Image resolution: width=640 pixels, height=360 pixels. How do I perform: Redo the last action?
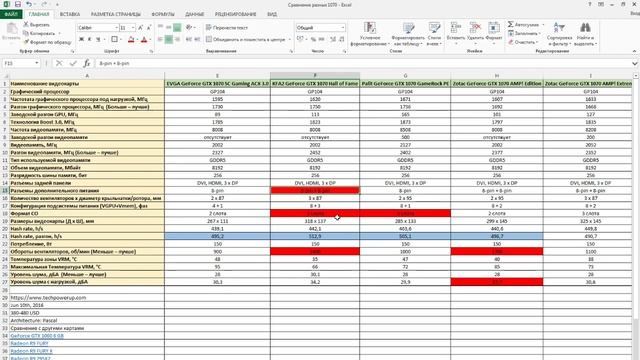[44, 4]
